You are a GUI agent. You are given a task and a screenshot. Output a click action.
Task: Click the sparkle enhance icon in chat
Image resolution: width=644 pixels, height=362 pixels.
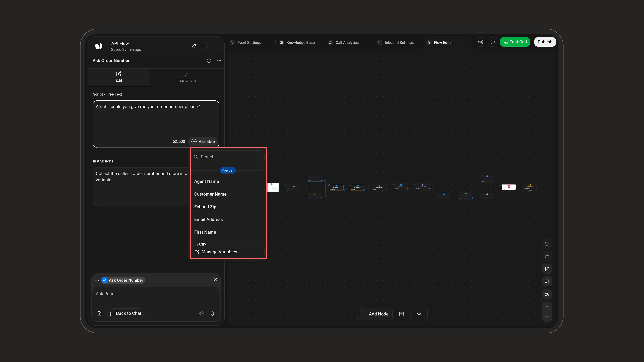pyautogui.click(x=201, y=313)
